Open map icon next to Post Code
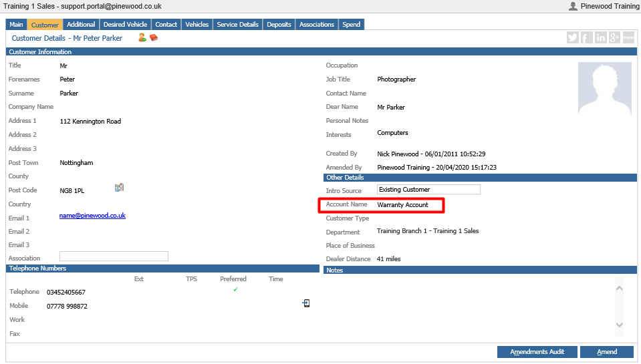 tap(120, 188)
